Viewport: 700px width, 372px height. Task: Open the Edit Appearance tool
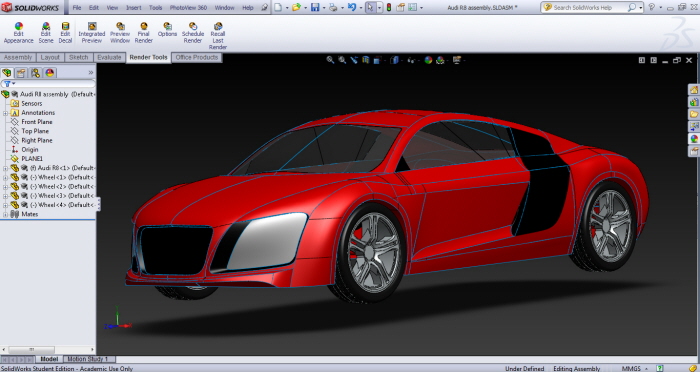[x=18, y=33]
